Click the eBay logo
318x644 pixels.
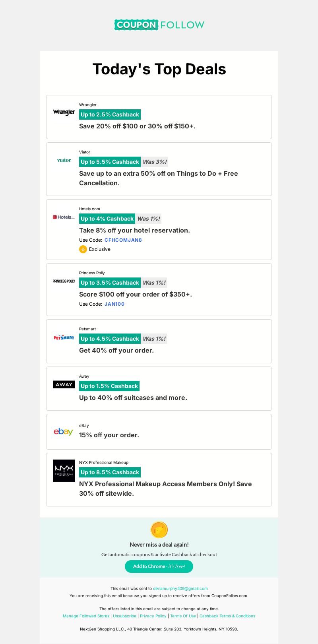click(64, 431)
